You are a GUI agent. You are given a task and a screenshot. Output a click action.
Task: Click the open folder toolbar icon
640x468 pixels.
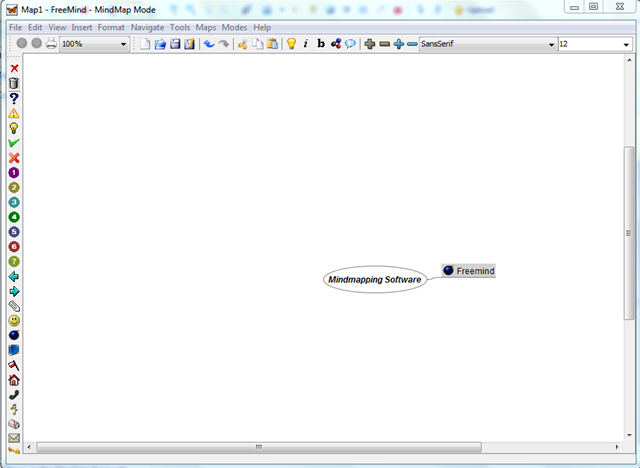pos(160,44)
